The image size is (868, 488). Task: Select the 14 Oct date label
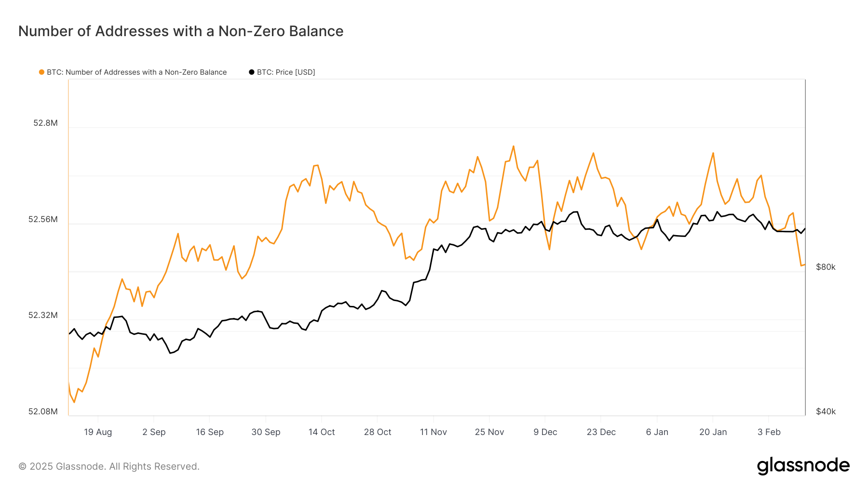tap(322, 432)
